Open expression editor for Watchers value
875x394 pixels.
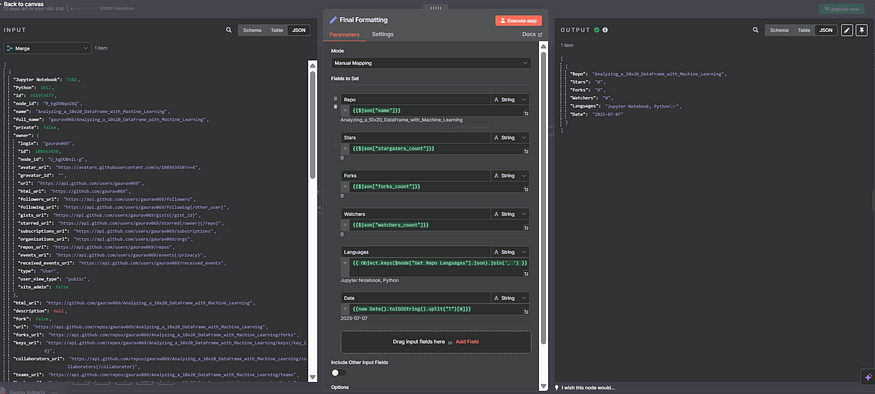(x=526, y=228)
